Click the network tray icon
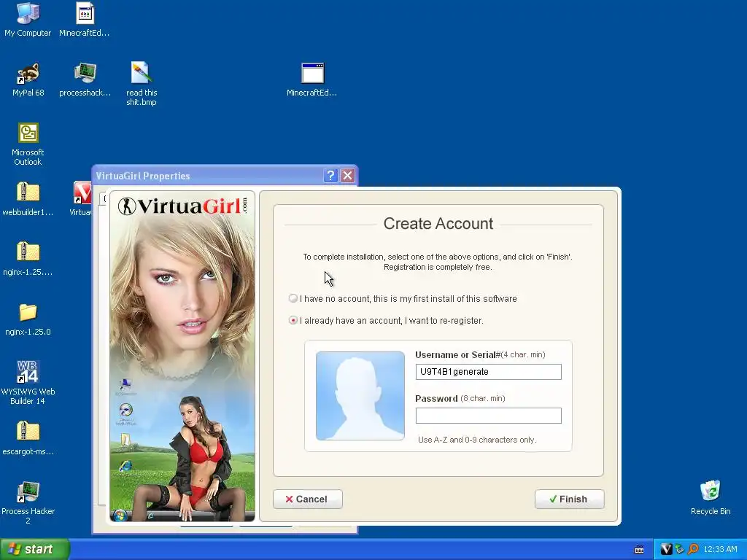The height and width of the screenshot is (560, 747). pyautogui.click(x=680, y=549)
